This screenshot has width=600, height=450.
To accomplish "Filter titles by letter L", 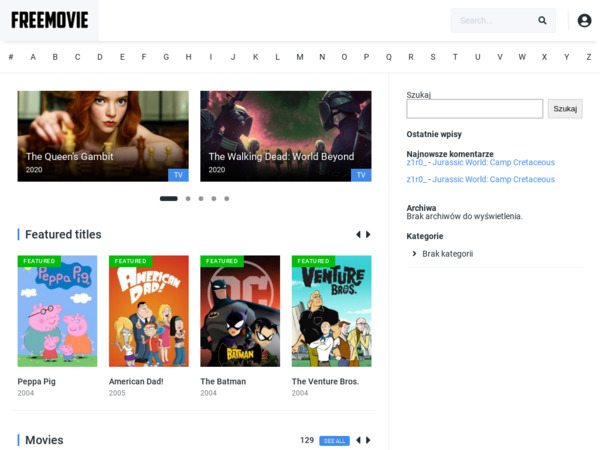I will pos(277,57).
